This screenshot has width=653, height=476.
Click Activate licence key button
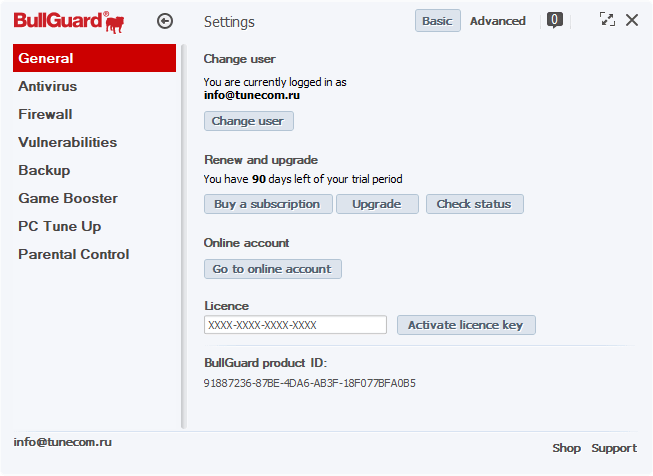pos(466,325)
